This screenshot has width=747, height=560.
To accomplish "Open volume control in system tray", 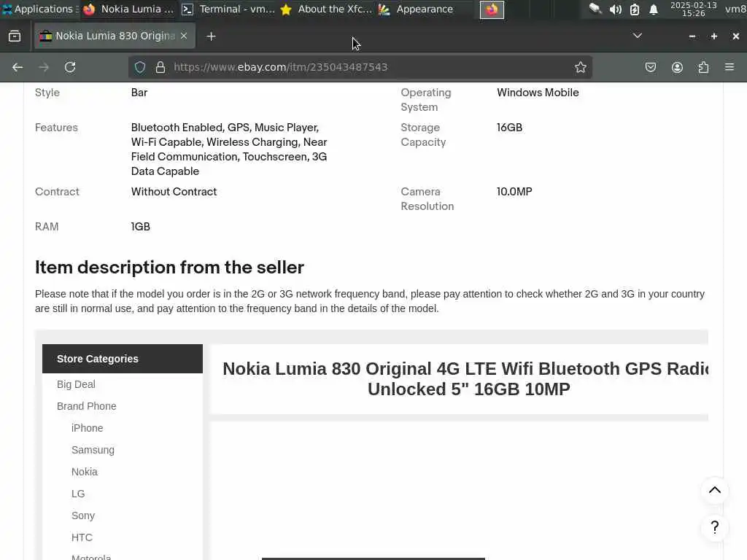I will click(615, 9).
